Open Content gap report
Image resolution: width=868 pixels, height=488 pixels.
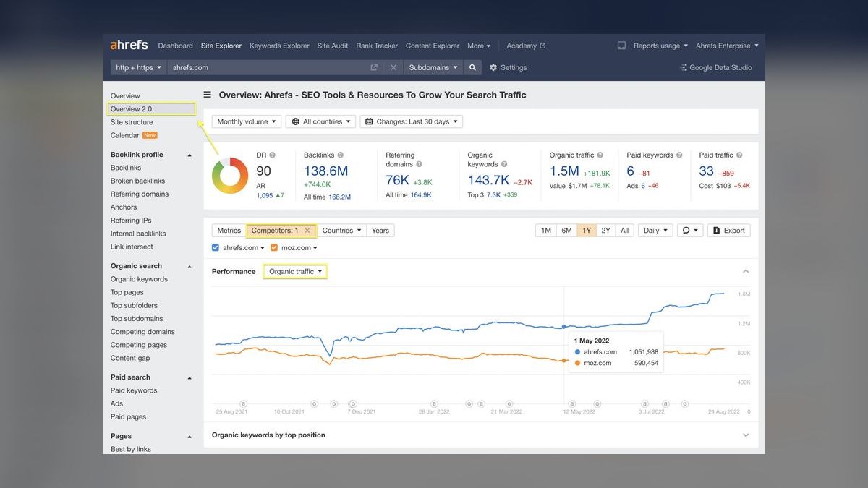click(x=130, y=358)
